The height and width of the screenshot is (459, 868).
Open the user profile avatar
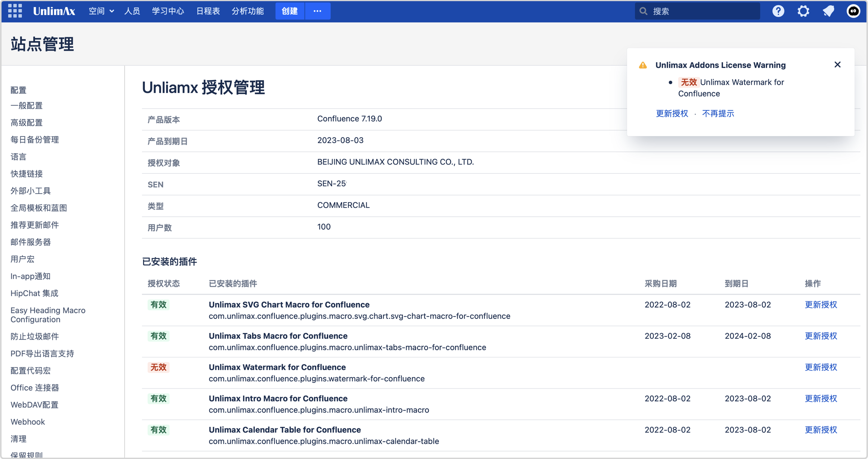tap(853, 11)
